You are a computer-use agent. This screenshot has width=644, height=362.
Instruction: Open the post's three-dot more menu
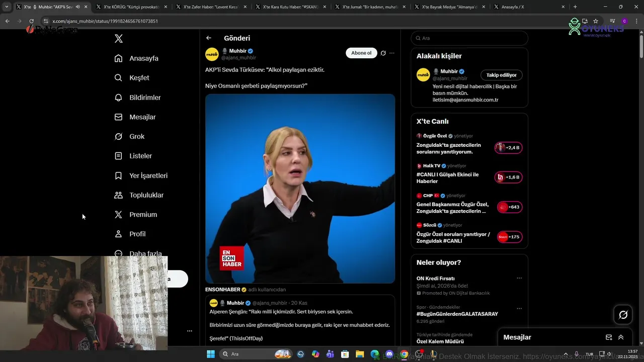(x=392, y=53)
